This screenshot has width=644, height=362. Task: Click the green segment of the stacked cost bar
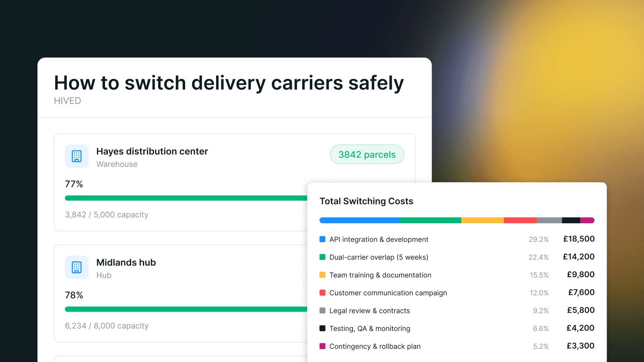click(430, 220)
